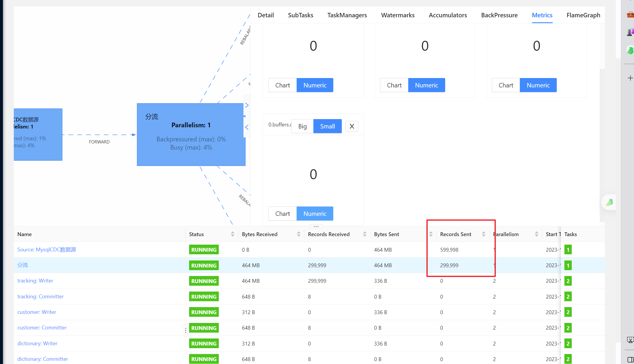This screenshot has width=634, height=364.
Task: Switch first metric card to Chart view
Action: click(282, 85)
